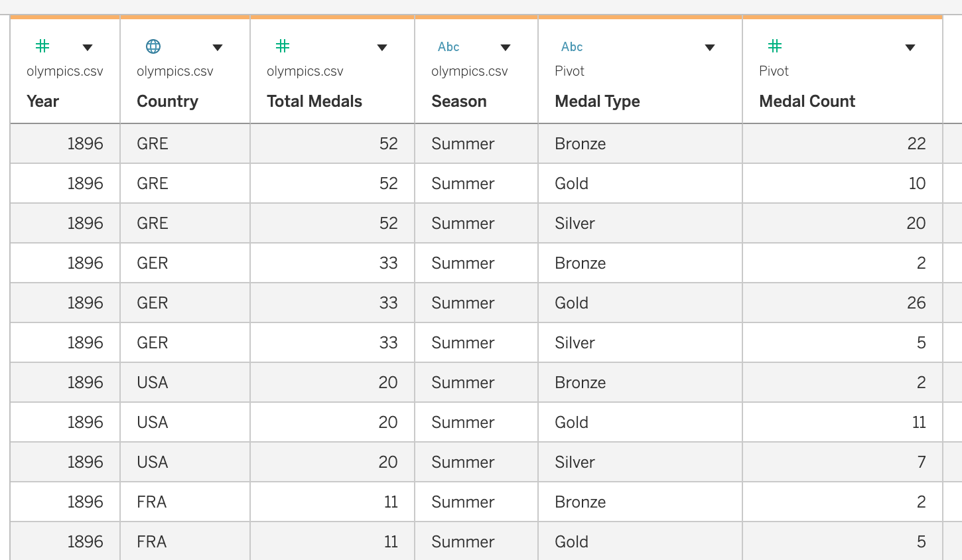Click the Total Medals number type icon
This screenshot has width=962, height=560.
coord(283,46)
